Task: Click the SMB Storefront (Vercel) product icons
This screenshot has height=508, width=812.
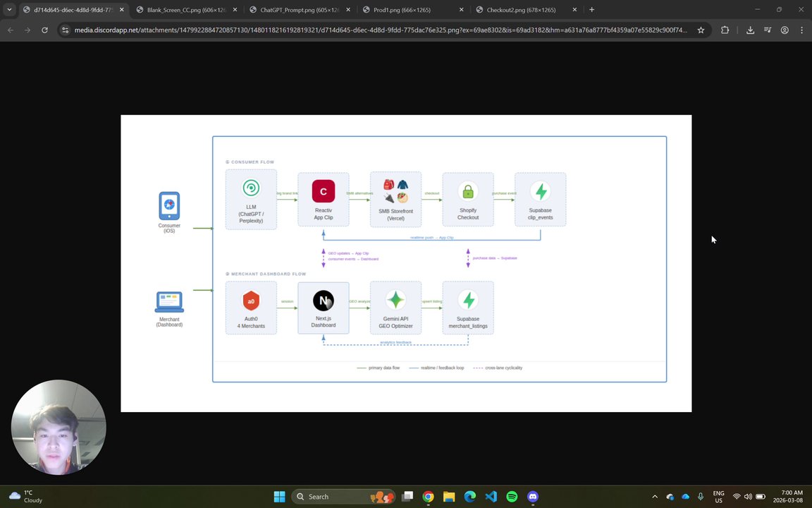Action: (395, 190)
